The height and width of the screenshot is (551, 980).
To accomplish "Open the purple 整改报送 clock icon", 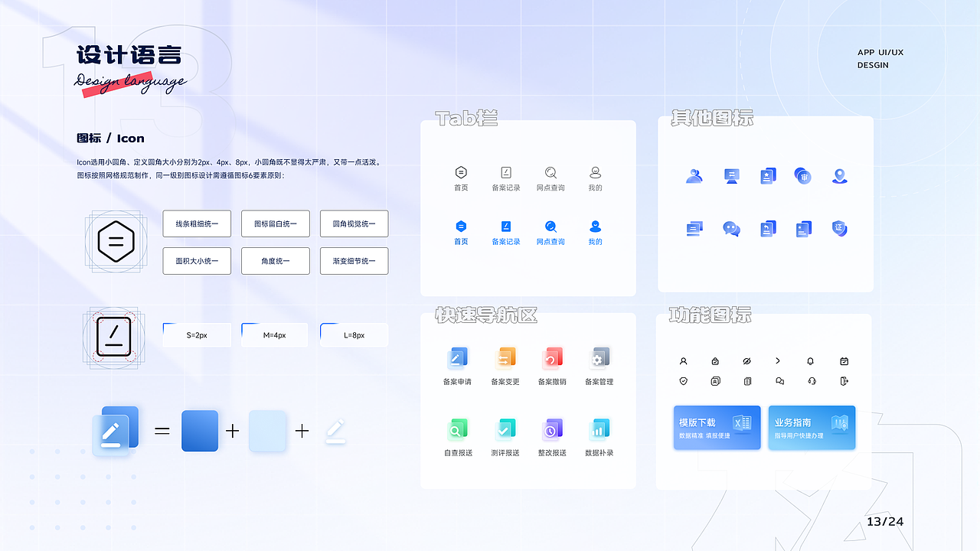I will 552,429.
